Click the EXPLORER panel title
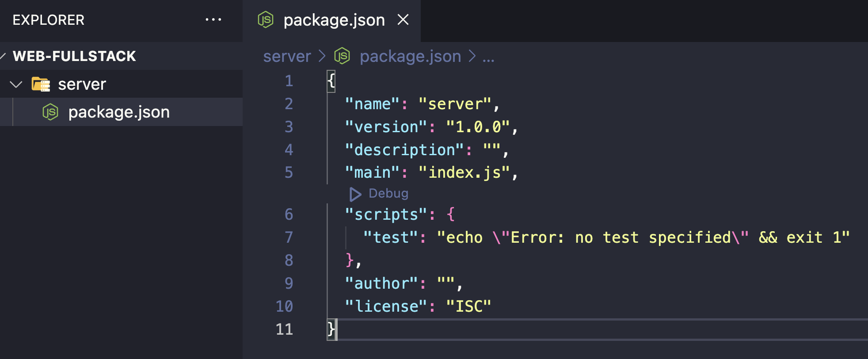Viewport: 868px width, 359px height. (49, 20)
